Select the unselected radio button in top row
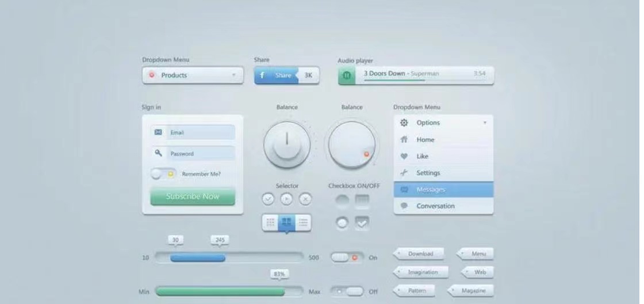 [342, 201]
